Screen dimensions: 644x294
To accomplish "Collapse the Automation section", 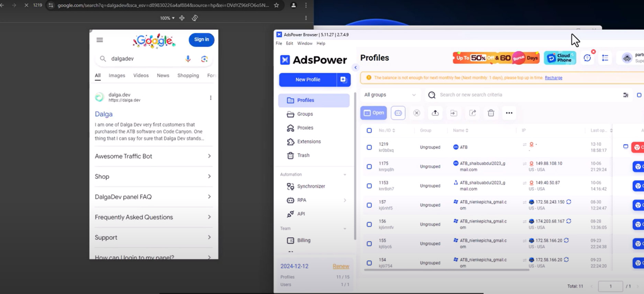I will coord(345,175).
